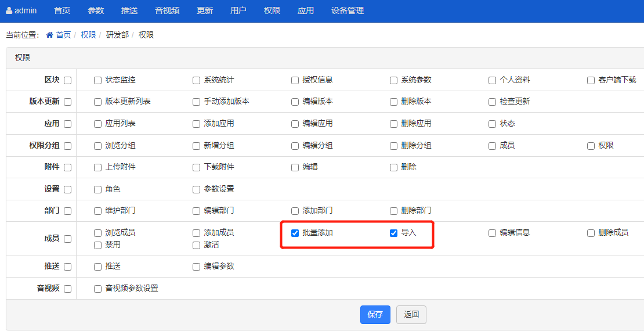644x331 pixels.
Task: Click the 返回 button
Action: tap(411, 315)
